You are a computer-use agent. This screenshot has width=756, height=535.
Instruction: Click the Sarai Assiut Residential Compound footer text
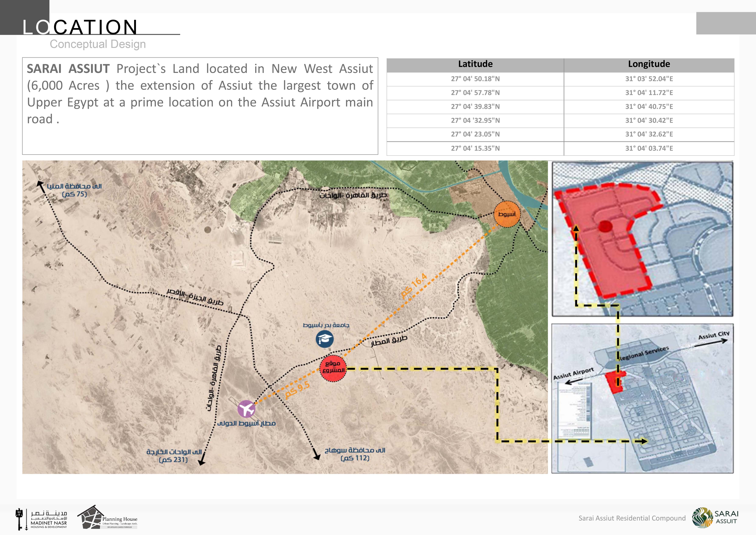(x=632, y=518)
